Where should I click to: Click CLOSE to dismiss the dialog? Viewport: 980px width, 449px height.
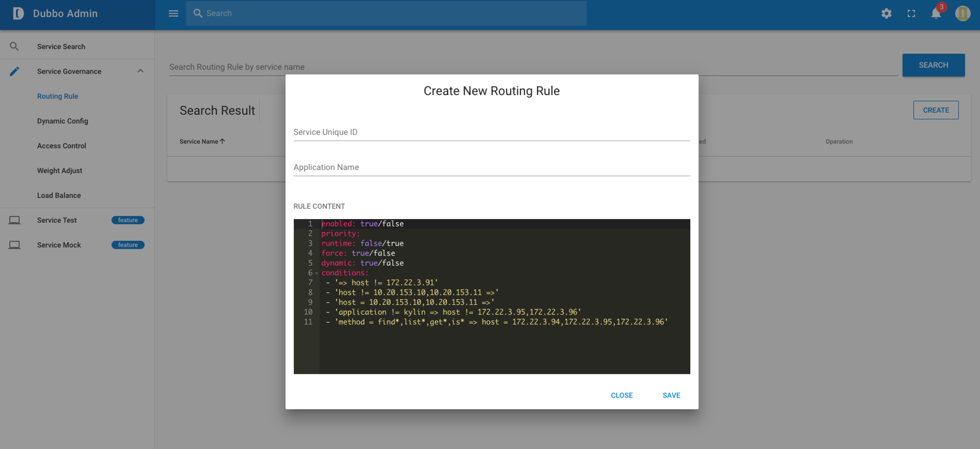pos(621,395)
